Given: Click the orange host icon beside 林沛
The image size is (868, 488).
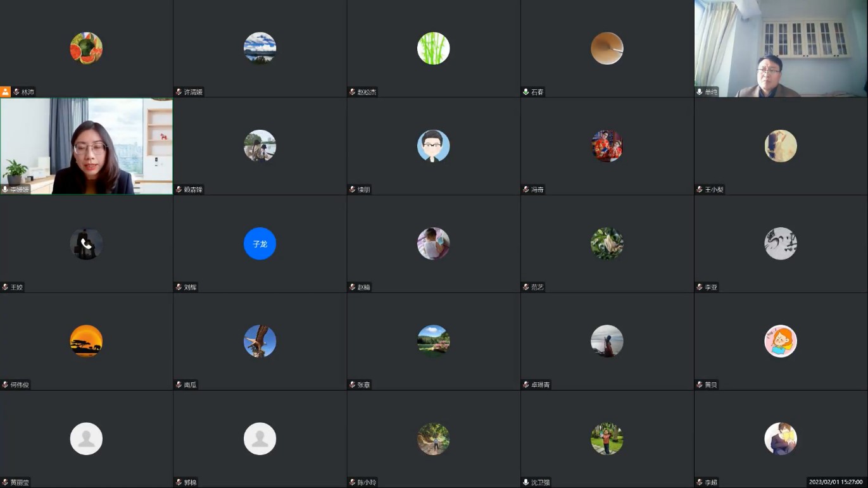Looking at the screenshot, I should [5, 92].
